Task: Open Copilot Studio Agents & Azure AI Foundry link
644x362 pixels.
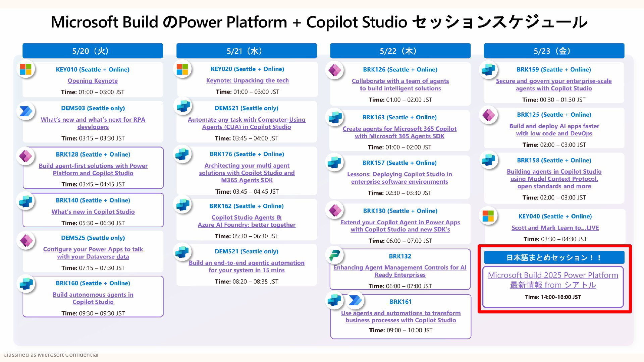Action: [247, 221]
